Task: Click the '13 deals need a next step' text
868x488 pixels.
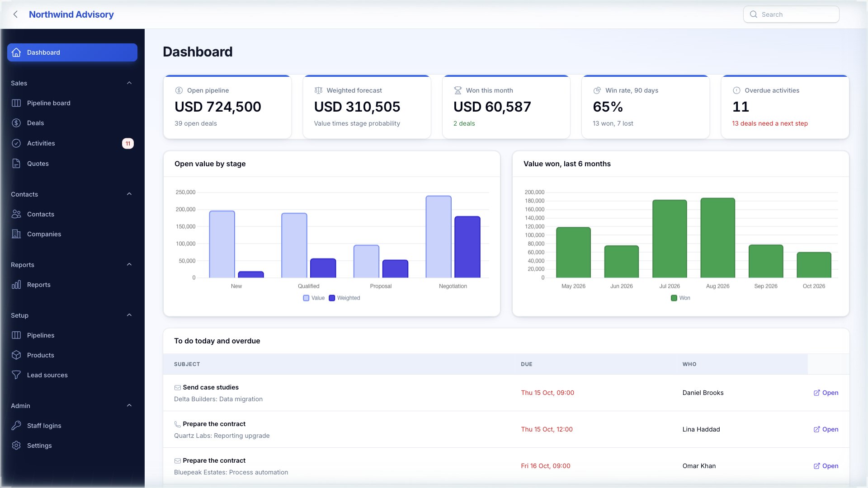Action: point(769,123)
